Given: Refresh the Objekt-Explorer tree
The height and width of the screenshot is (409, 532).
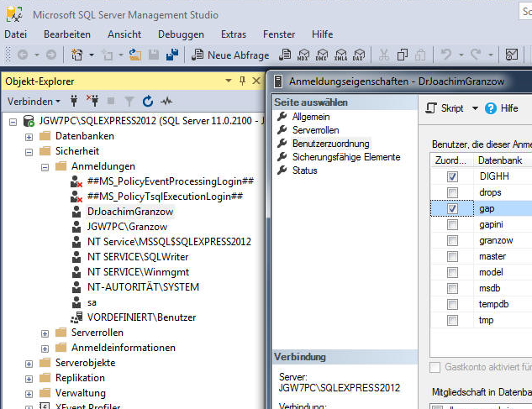Looking at the screenshot, I should point(148,101).
